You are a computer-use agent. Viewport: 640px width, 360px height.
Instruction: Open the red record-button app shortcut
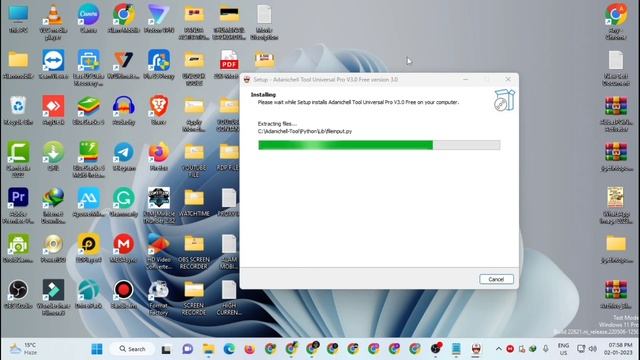tap(124, 294)
